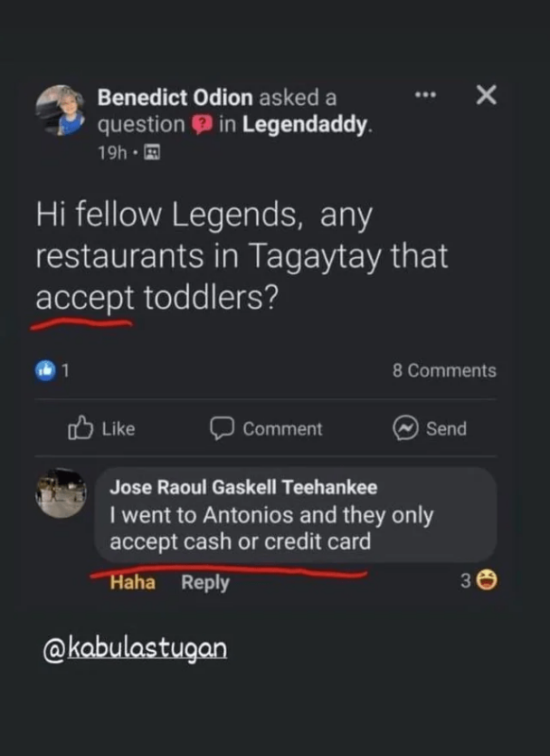Image resolution: width=550 pixels, height=756 pixels.
Task: Open Benedict Odion's profile picture
Action: (x=60, y=111)
